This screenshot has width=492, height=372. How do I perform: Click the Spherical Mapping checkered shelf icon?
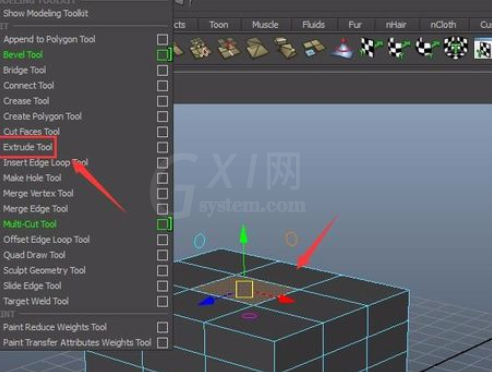point(427,48)
